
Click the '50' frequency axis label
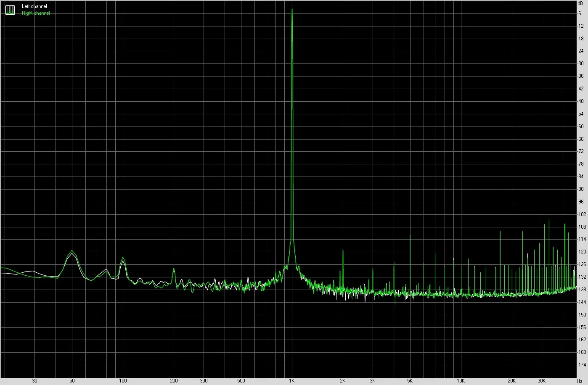pos(72,381)
